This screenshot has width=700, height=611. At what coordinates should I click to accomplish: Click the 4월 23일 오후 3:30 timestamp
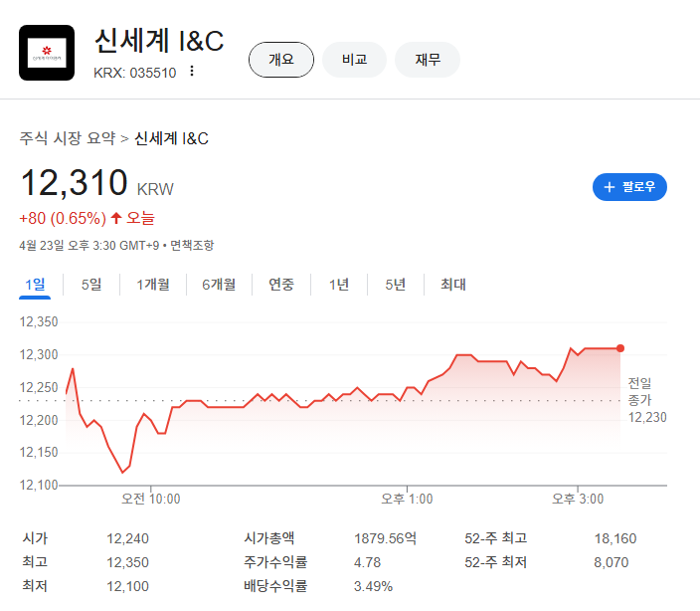coord(89,245)
